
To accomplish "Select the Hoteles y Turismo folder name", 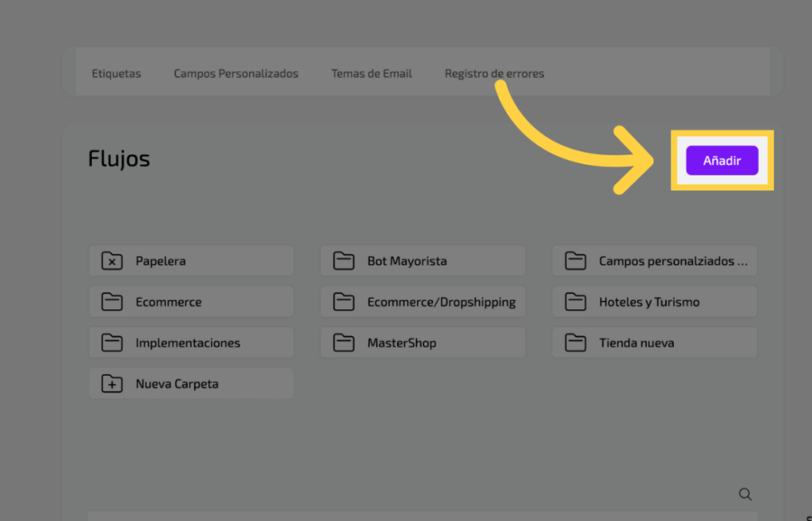I will tap(649, 302).
